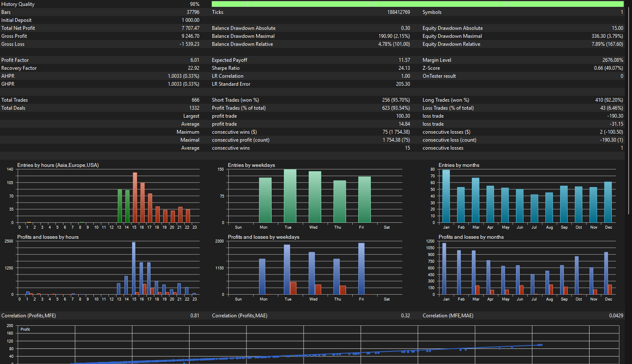
Task: Click the Dec blue bar in Profits and losses by months
Action: point(606,273)
